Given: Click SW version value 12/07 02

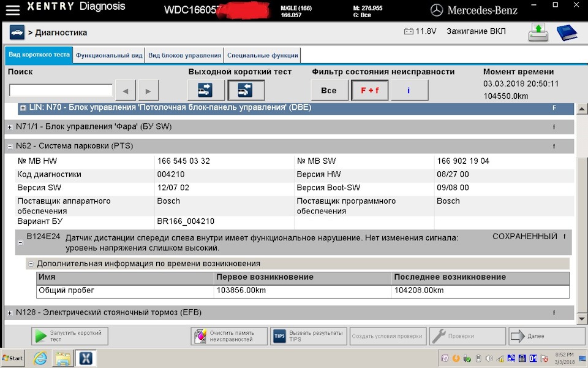Looking at the screenshot, I should pyautogui.click(x=173, y=188).
